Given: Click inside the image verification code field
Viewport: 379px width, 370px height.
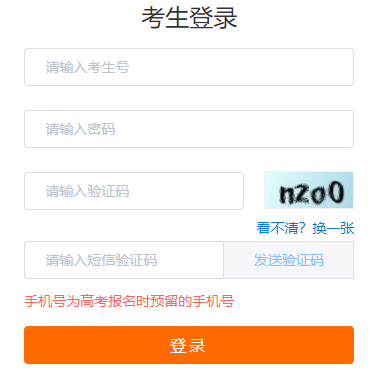Looking at the screenshot, I should coord(134,191).
